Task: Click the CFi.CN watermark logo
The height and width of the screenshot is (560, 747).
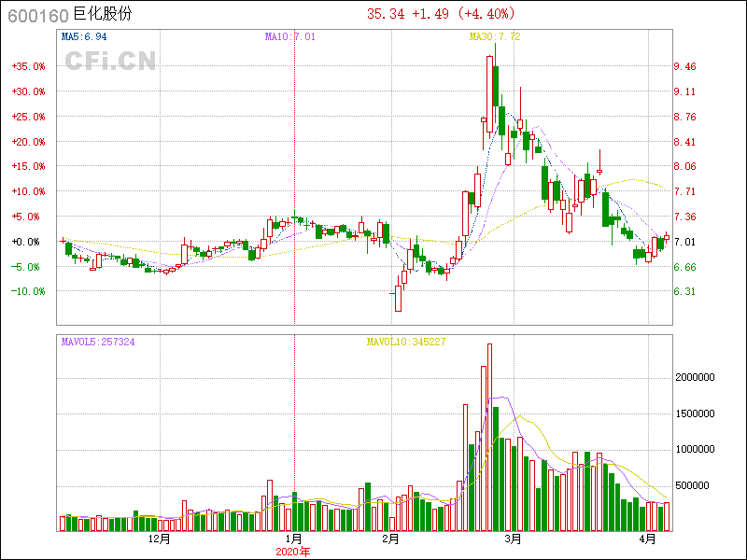Action: click(109, 62)
